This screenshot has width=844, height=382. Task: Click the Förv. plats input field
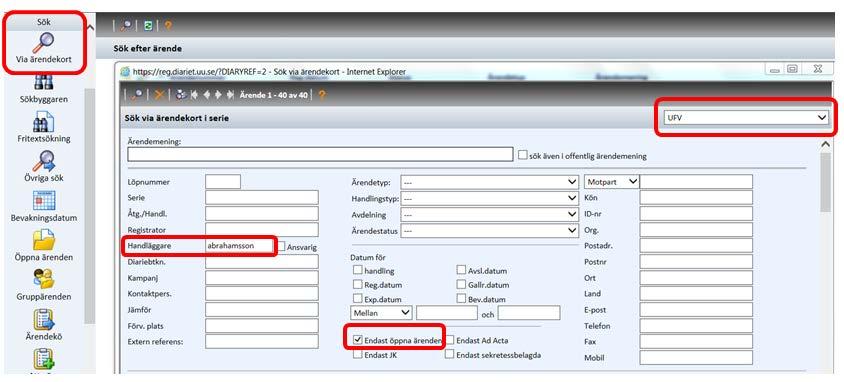(262, 326)
